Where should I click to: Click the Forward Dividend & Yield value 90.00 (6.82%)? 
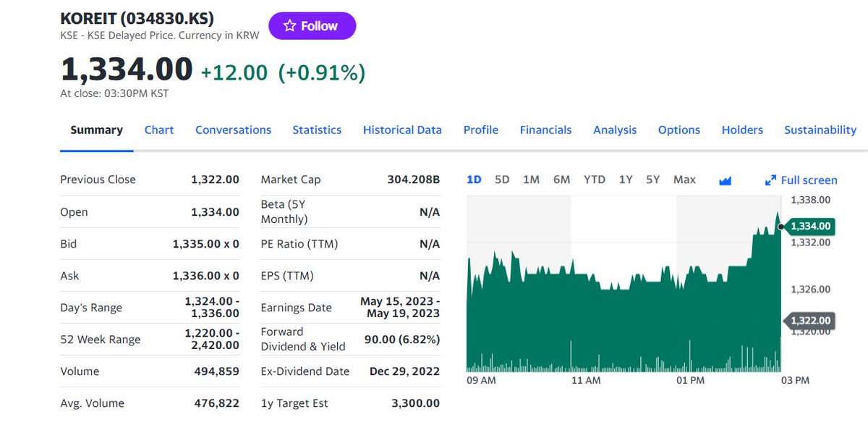tap(402, 340)
